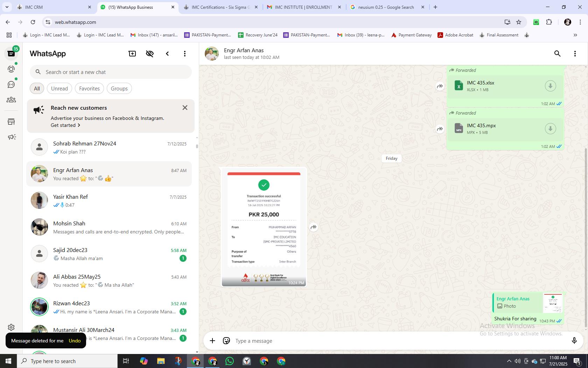Open the Sohrab Rehman 27Nov24 chat
The image size is (588, 368).
click(x=109, y=148)
